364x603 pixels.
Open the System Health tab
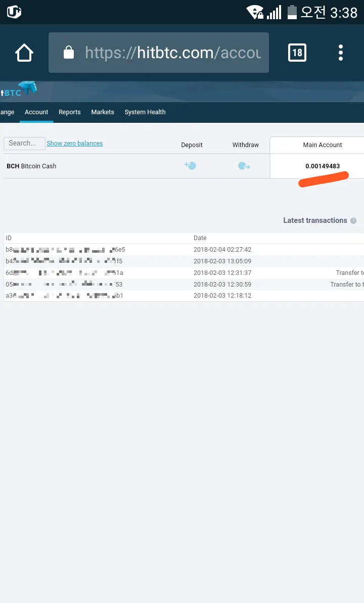145,112
